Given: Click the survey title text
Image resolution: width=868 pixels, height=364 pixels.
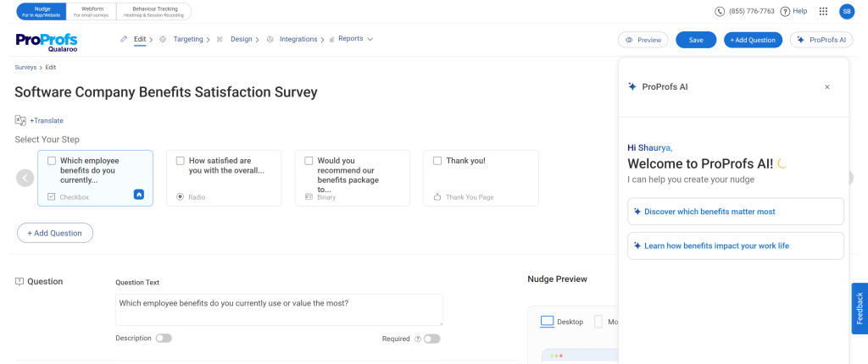Looking at the screenshot, I should pyautogui.click(x=166, y=91).
